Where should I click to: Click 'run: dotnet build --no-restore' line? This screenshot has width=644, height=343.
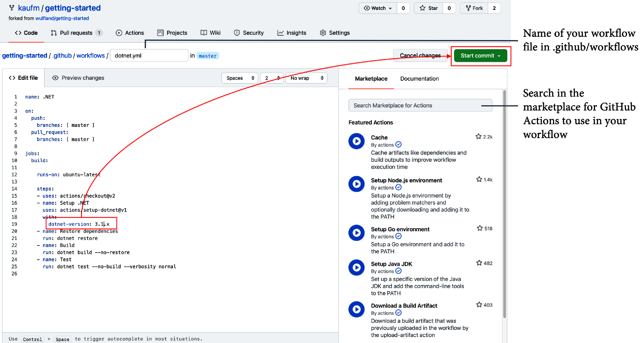(x=86, y=252)
